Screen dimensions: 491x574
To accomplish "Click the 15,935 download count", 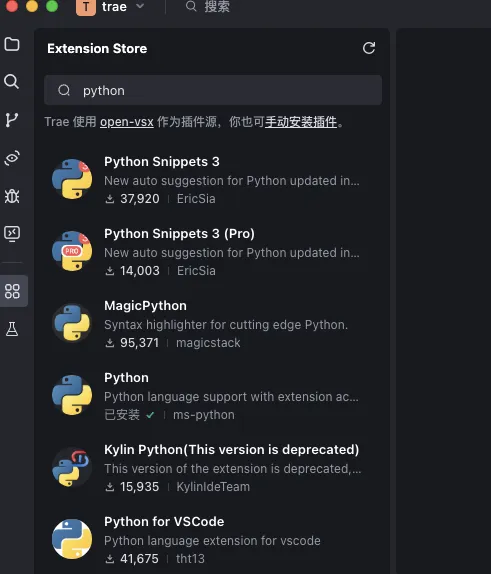I will (140, 487).
